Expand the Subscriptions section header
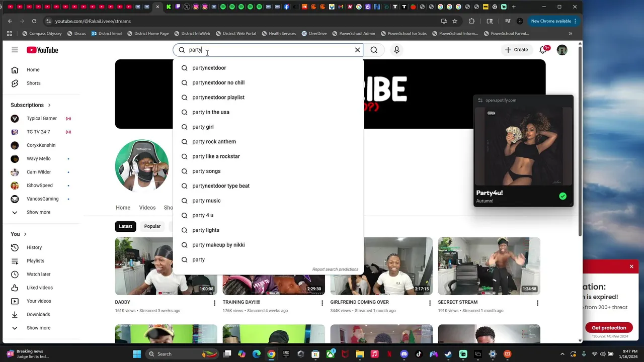The width and height of the screenshot is (644, 362). (x=31, y=105)
